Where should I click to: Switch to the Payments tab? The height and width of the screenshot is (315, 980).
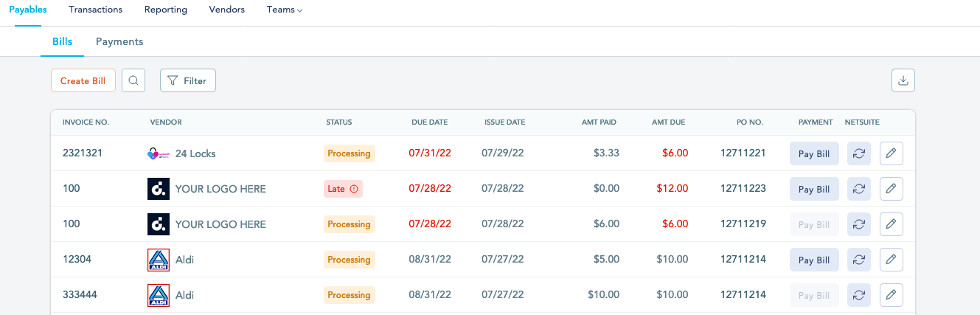[x=119, y=41]
